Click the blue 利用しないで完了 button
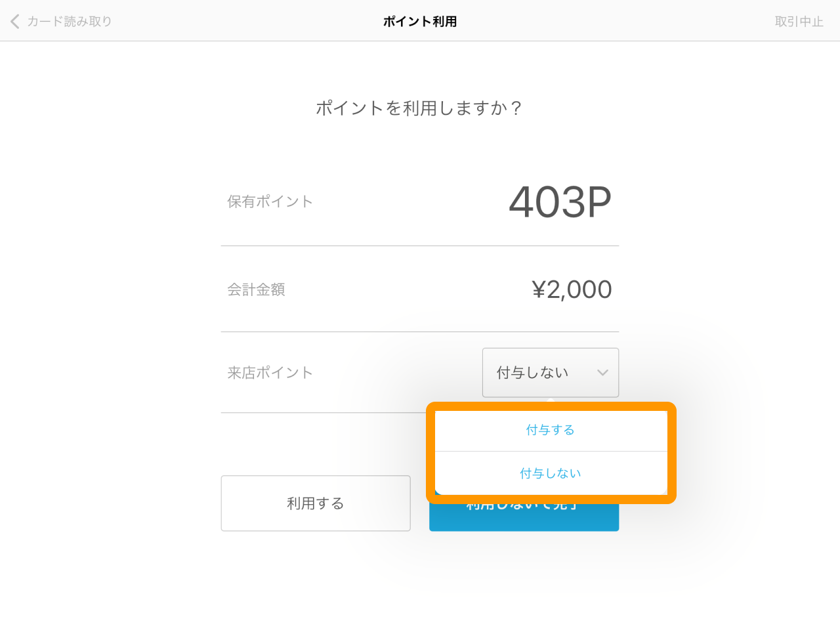840x617 pixels. click(x=524, y=519)
